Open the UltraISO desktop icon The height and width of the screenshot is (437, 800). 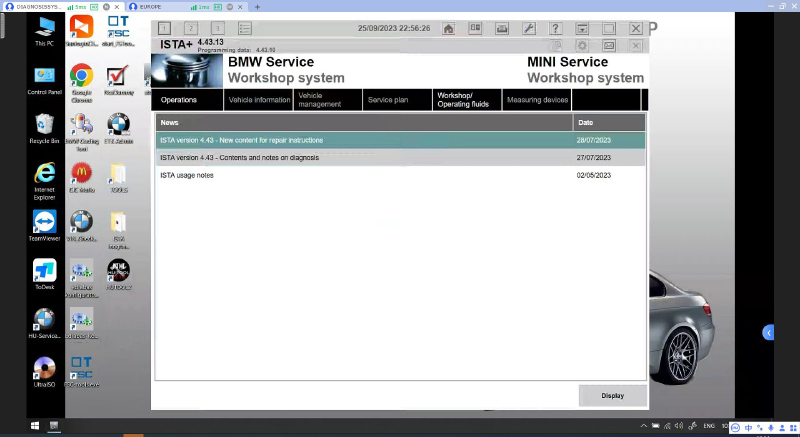[44, 371]
